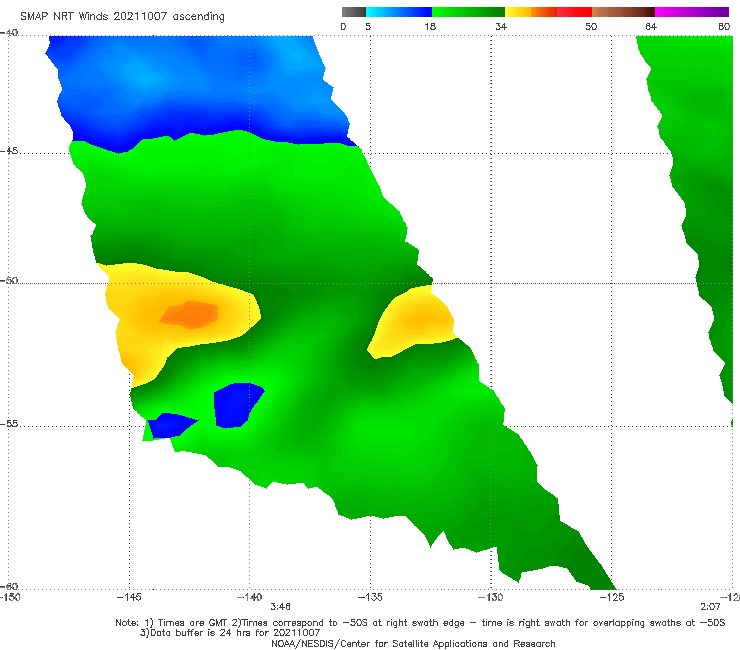
Task: Click the color bar label '64'
Action: (651, 27)
